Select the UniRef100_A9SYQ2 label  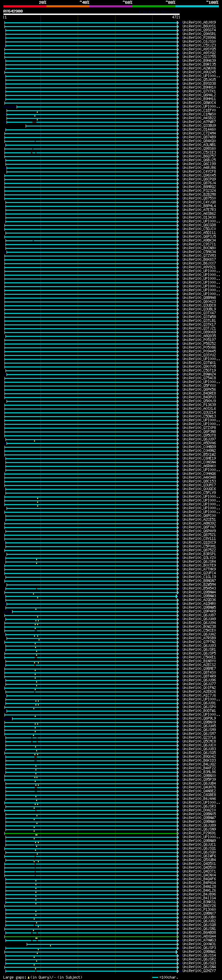pyautogui.click(x=199, y=53)
